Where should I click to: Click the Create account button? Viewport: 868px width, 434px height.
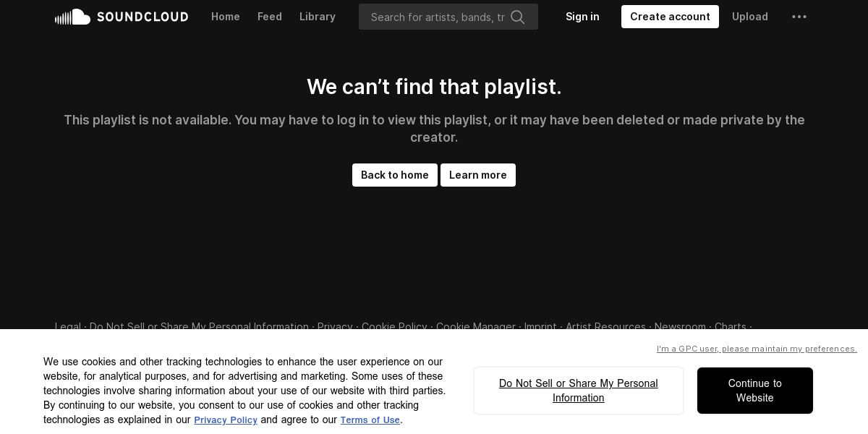point(670,17)
